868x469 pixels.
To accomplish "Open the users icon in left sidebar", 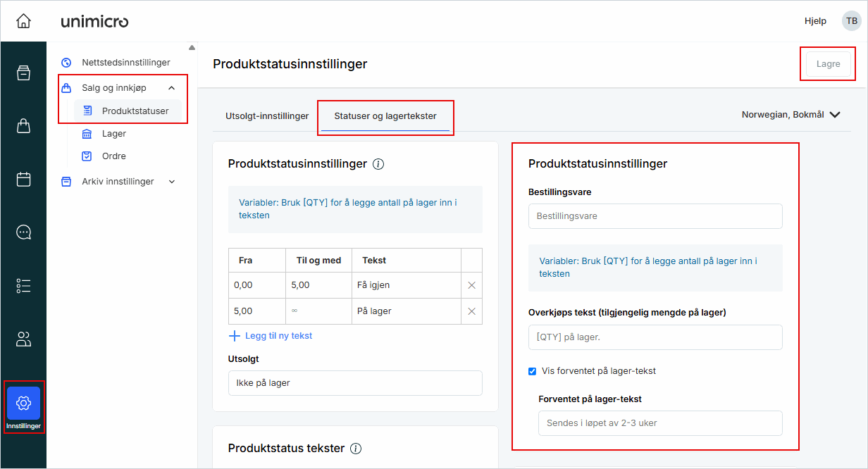I will (23, 339).
